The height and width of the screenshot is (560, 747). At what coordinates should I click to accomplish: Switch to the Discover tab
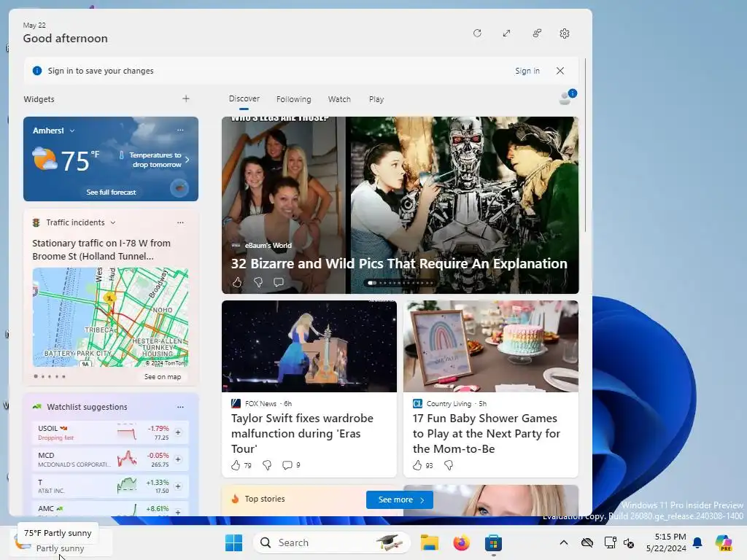tap(244, 98)
